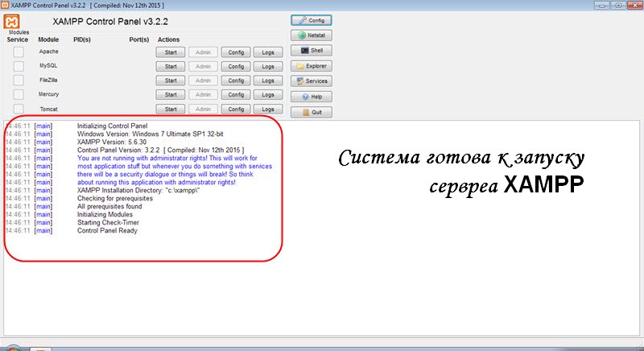Viewport: 644px width, 351px height.
Task: Minimize the XAMPP window
Action: click(x=601, y=5)
